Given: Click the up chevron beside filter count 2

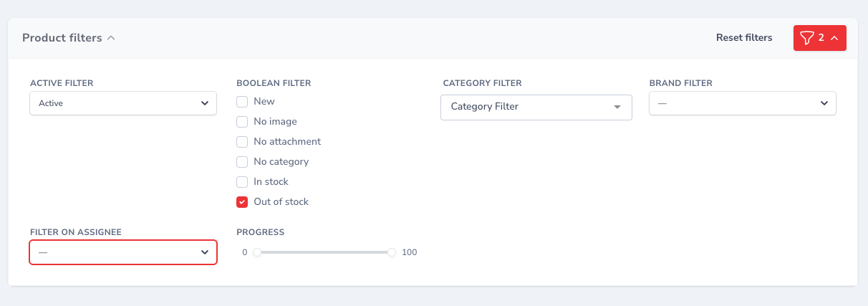Looking at the screenshot, I should click(834, 38).
